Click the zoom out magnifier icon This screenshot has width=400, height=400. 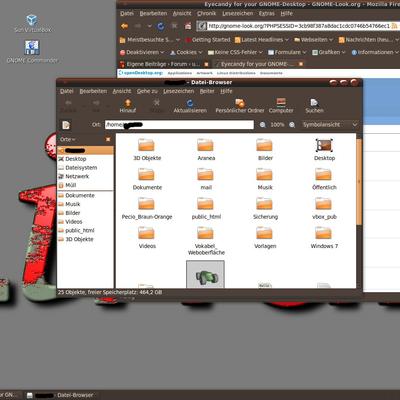click(263, 125)
